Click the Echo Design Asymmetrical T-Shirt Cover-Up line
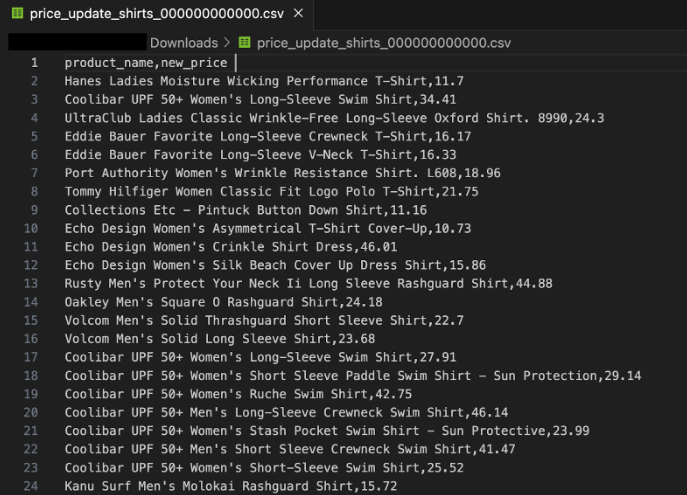 pyautogui.click(x=268, y=228)
